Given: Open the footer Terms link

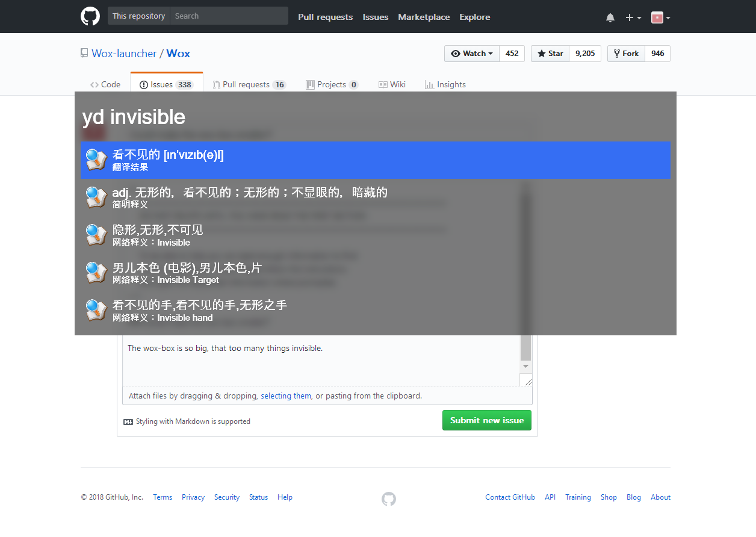Looking at the screenshot, I should pos(163,497).
